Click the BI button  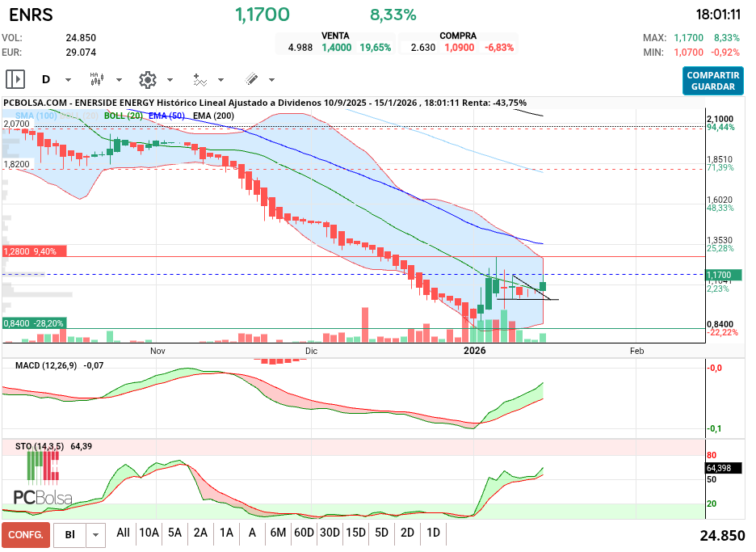pos(70,535)
